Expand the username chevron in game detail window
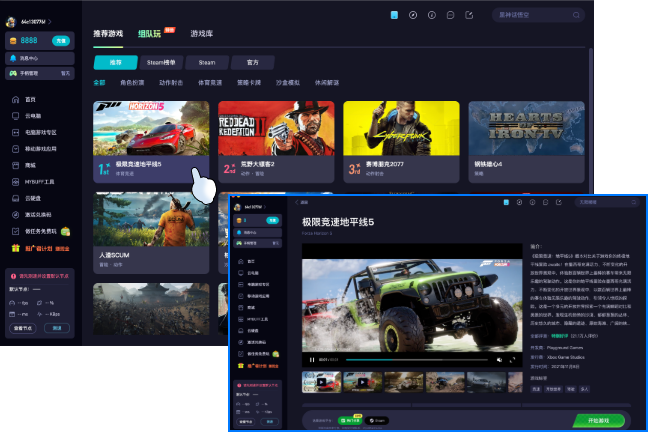This screenshot has width=648, height=432. [x=265, y=207]
